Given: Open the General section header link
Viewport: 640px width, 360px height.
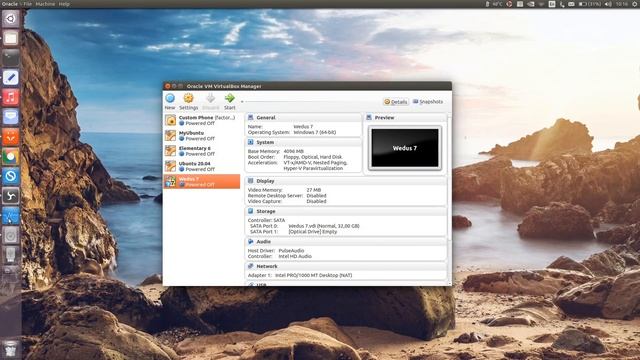Looking at the screenshot, I should 266,118.
